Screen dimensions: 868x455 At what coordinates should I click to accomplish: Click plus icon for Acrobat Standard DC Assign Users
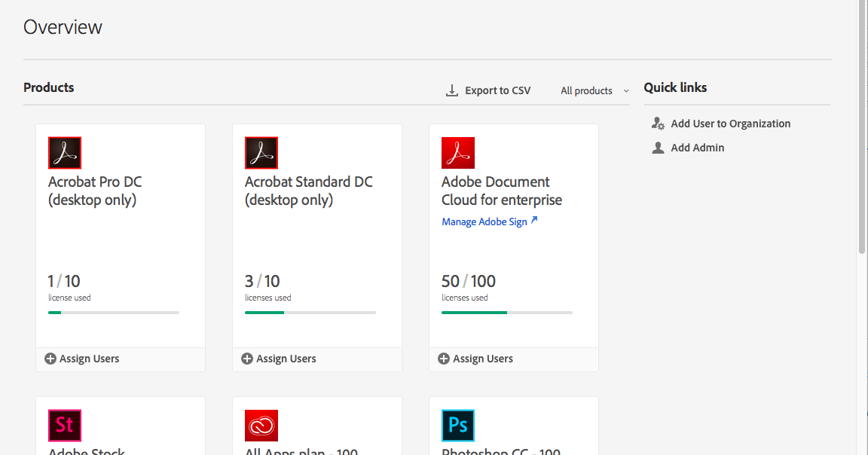pyautogui.click(x=247, y=359)
